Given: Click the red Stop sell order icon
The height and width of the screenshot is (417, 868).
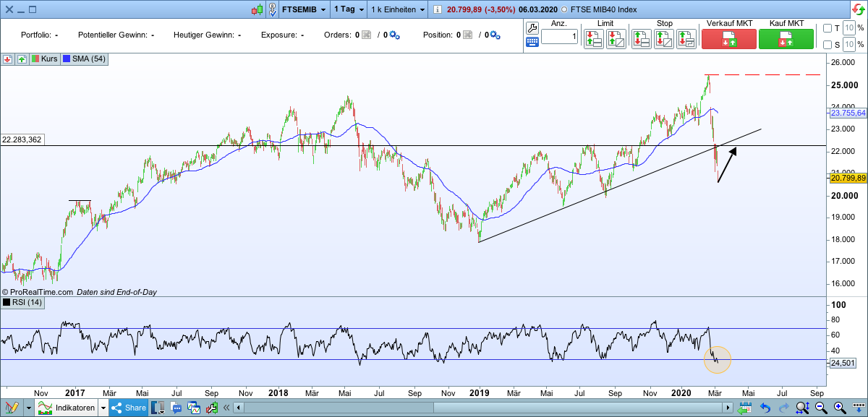Looking at the screenshot, I should tap(642, 38).
